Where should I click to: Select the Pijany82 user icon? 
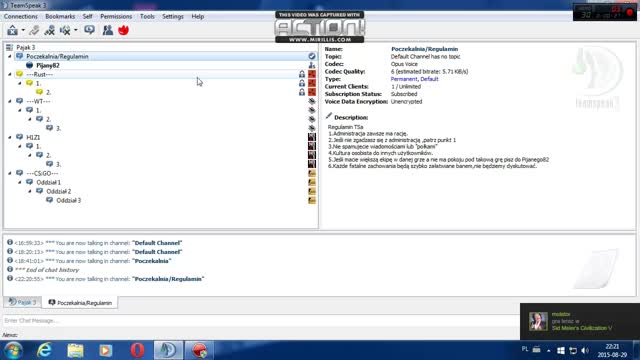pos(29,65)
